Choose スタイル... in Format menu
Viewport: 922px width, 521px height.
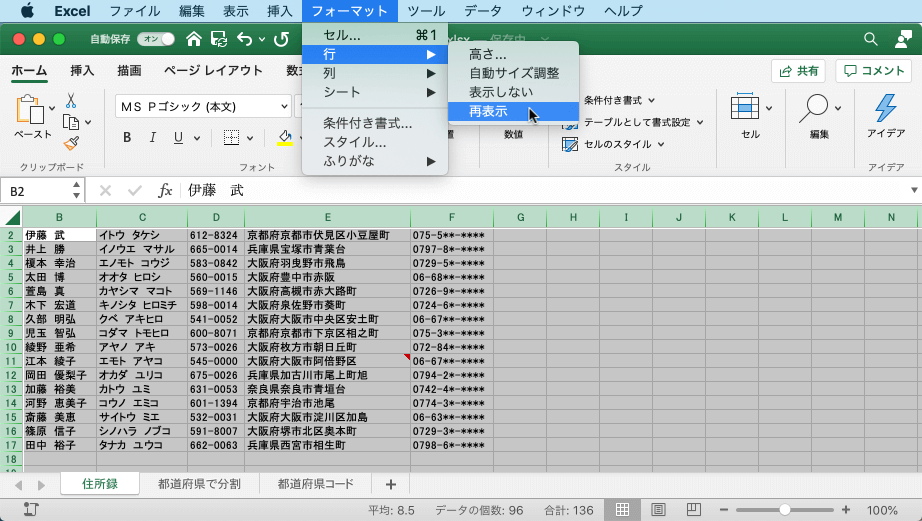[x=375, y=142]
